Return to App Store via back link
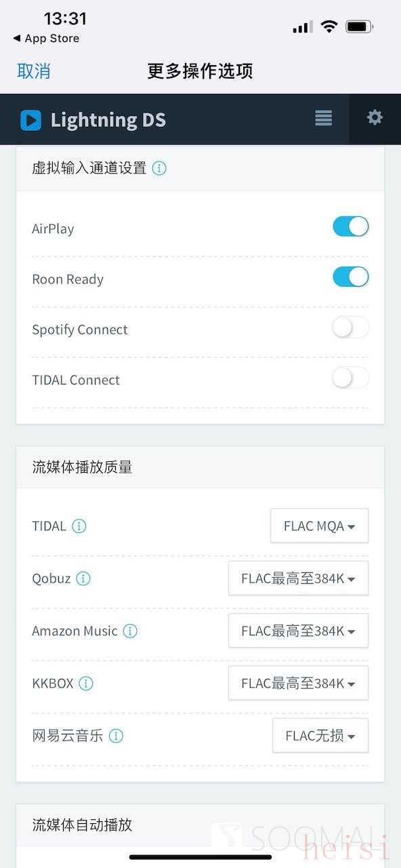This screenshot has height=868, width=401. point(46,39)
